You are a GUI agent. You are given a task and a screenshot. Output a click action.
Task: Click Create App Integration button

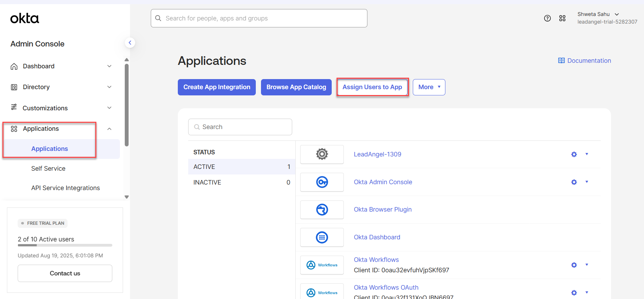tap(217, 87)
